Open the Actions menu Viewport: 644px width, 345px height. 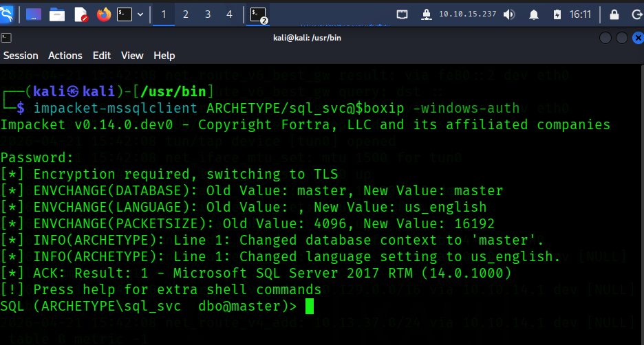point(65,56)
